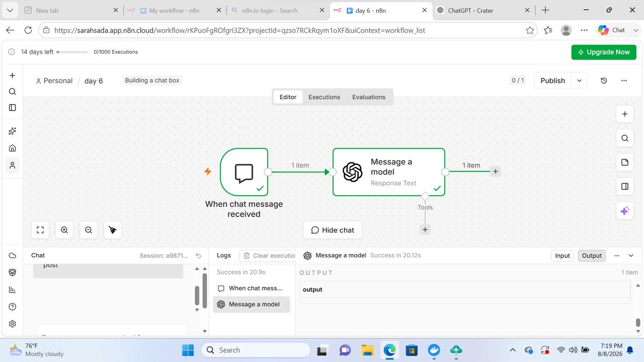Click the Hide chat button
This screenshot has width=644, height=362.
[x=333, y=230]
